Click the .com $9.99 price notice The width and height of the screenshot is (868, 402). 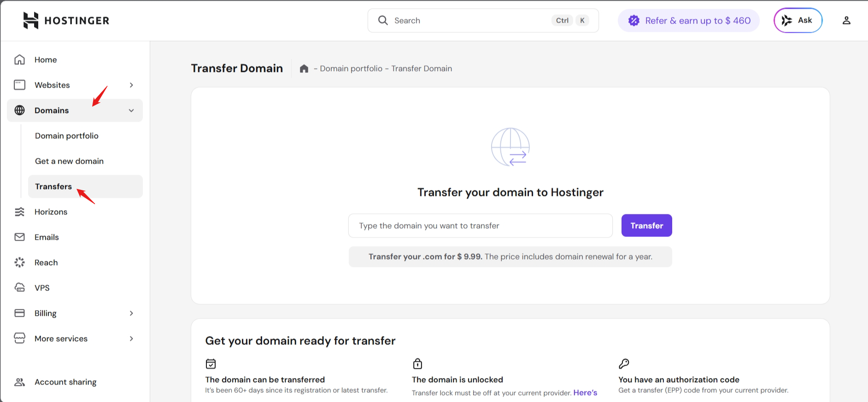(510, 257)
